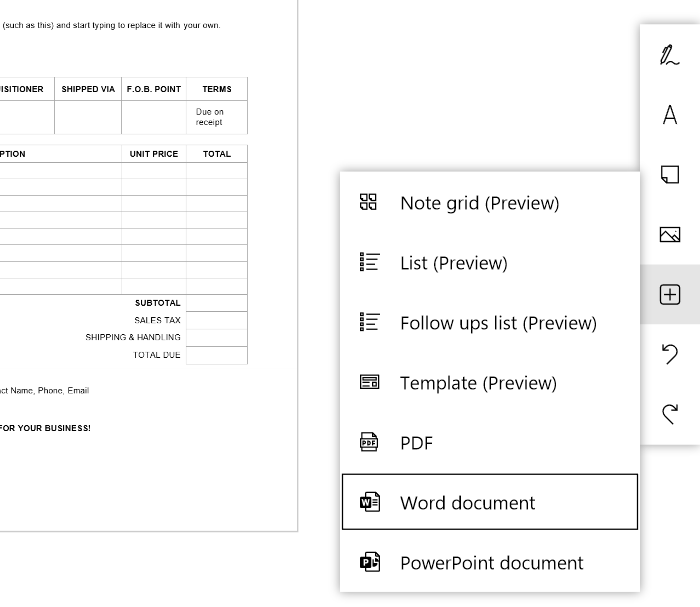Image resolution: width=700 pixels, height=607 pixels.
Task: Redo the last action
Action: click(x=670, y=414)
